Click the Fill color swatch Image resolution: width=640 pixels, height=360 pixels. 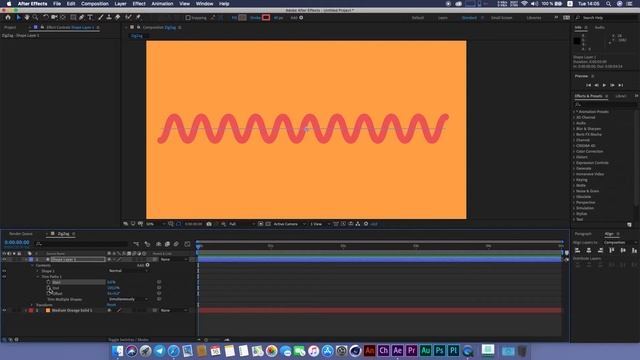(x=242, y=18)
